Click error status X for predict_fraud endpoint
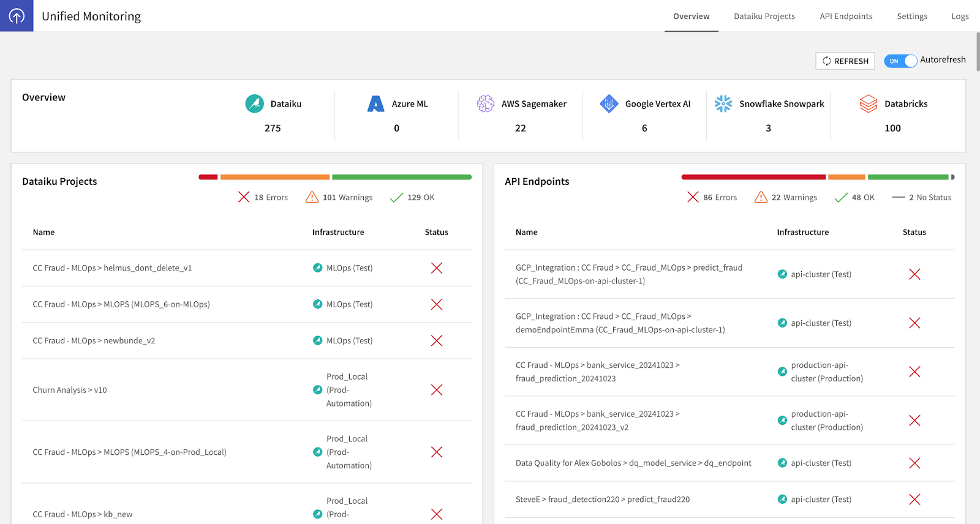 914,274
